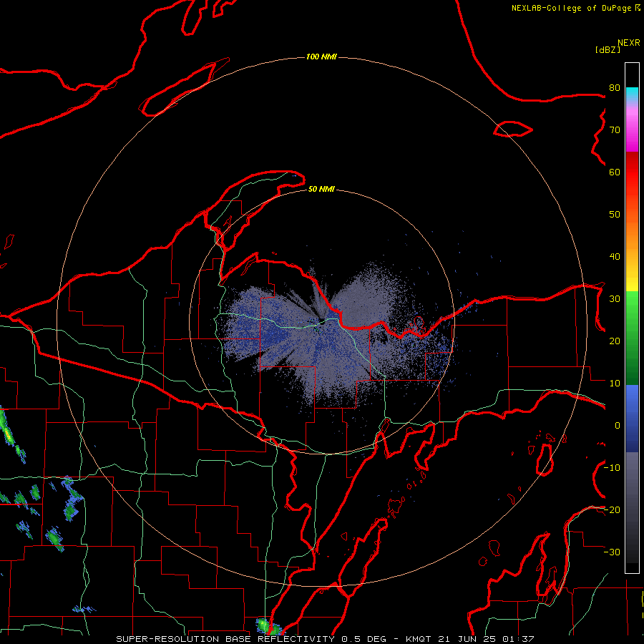This screenshot has height=644, width=644.
Task: Click the cyan band of the color bar
Action: (x=632, y=94)
